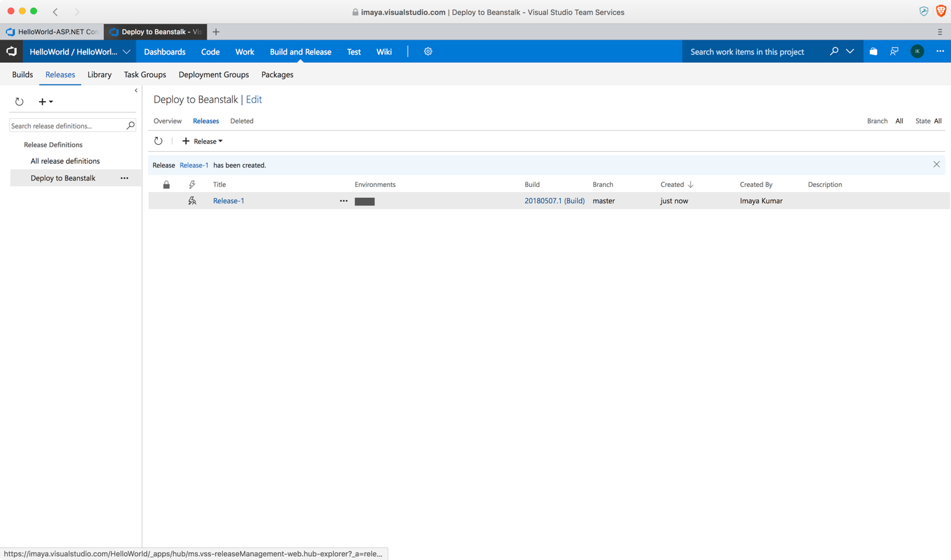
Task: Refresh the release definitions list in sidebar
Action: (19, 101)
